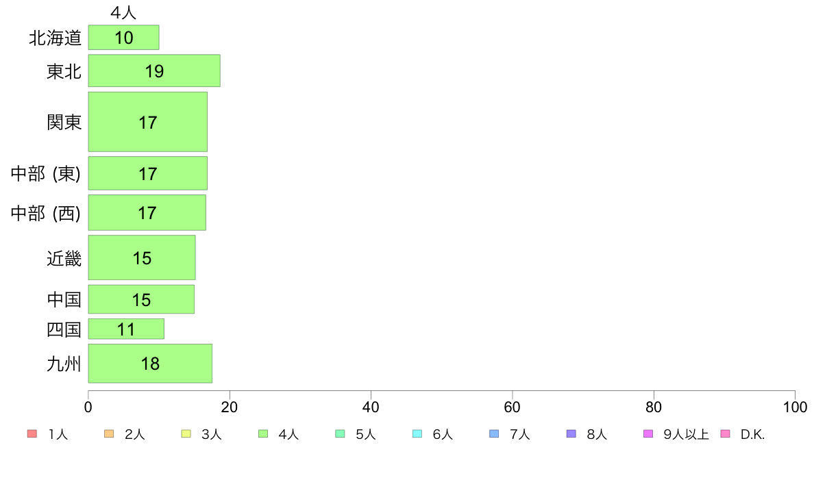Toggle the green 4人 legend swatch

pos(262,434)
